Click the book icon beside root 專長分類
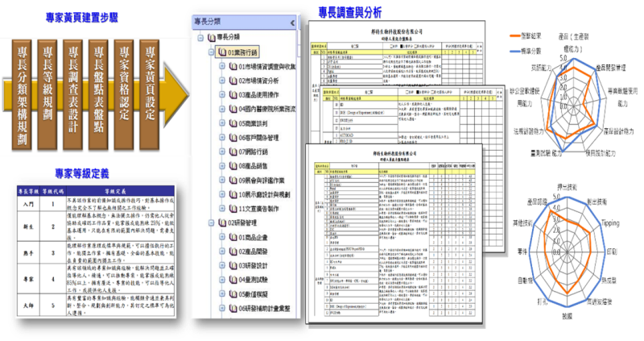644x341 pixels. click(x=212, y=37)
